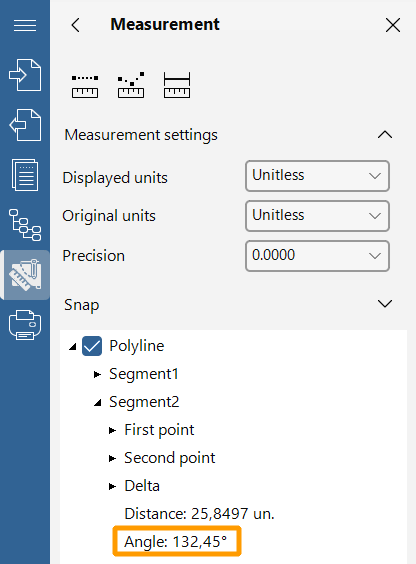Click the Polyline tree label
The height and width of the screenshot is (564, 416).
(137, 346)
